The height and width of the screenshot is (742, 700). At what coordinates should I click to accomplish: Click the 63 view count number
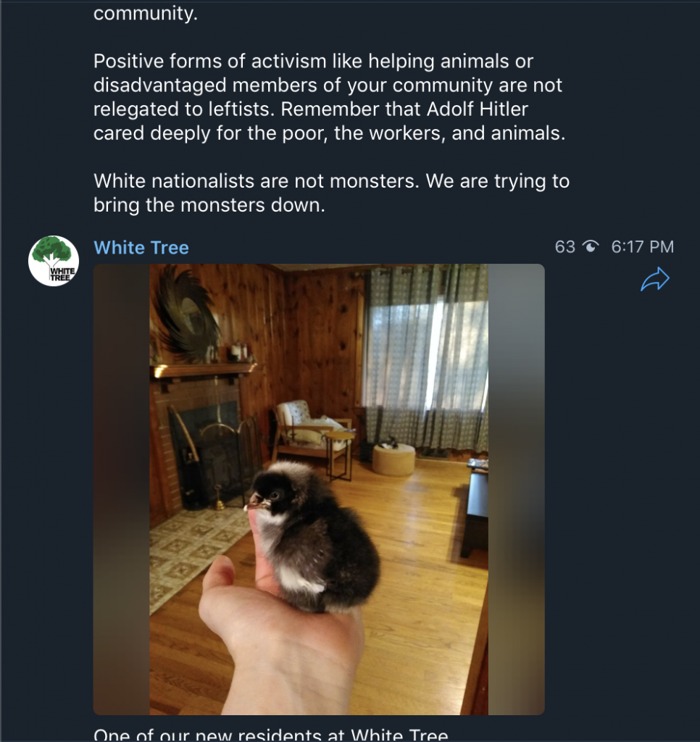[x=564, y=247]
